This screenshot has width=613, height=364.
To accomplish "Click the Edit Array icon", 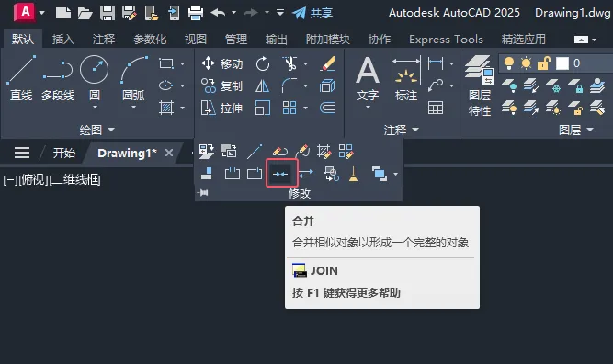I will (x=346, y=151).
